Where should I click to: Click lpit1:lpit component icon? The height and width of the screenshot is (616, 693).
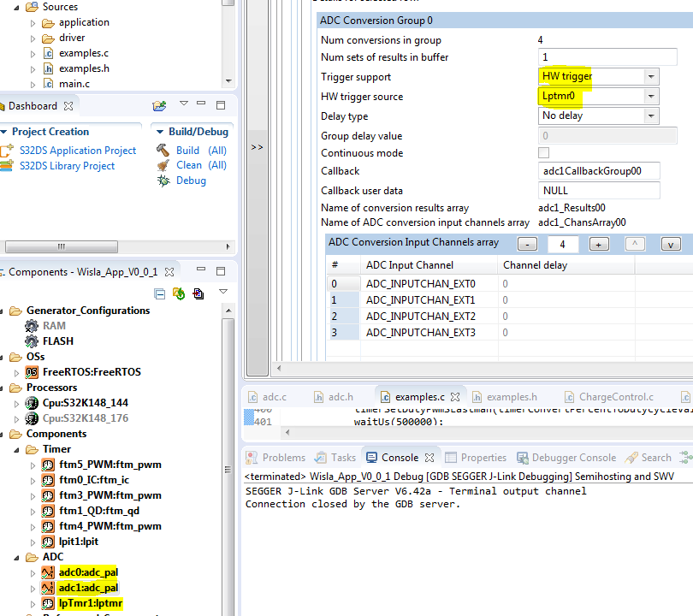[x=48, y=542]
